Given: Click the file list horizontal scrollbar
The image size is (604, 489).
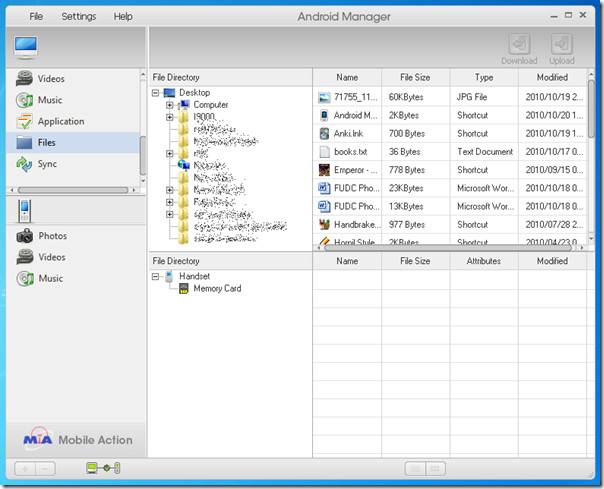Looking at the screenshot, I should coord(447,248).
